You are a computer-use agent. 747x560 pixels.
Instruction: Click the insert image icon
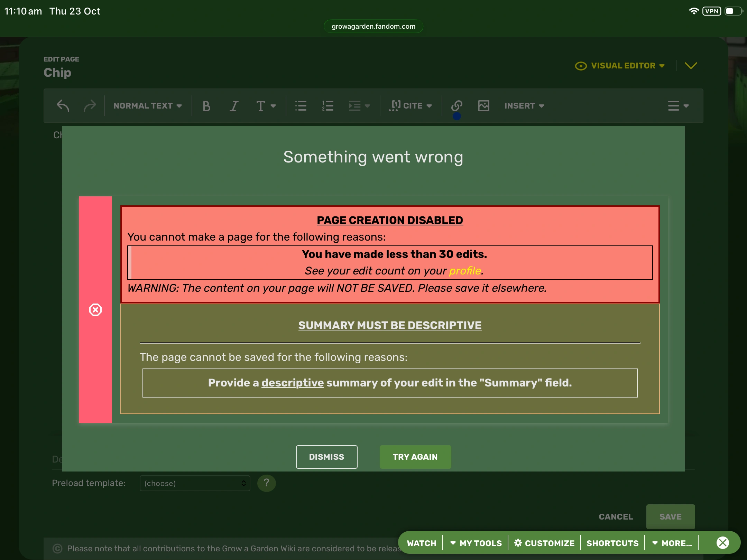click(483, 106)
